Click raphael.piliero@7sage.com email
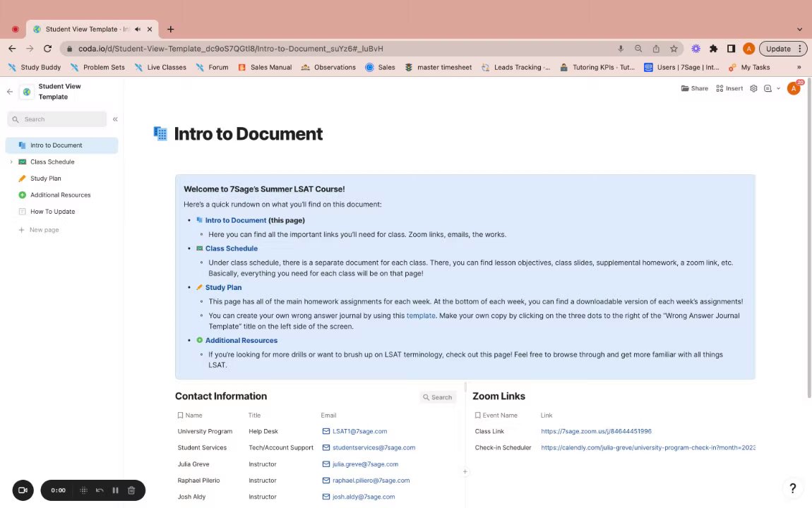 click(371, 480)
